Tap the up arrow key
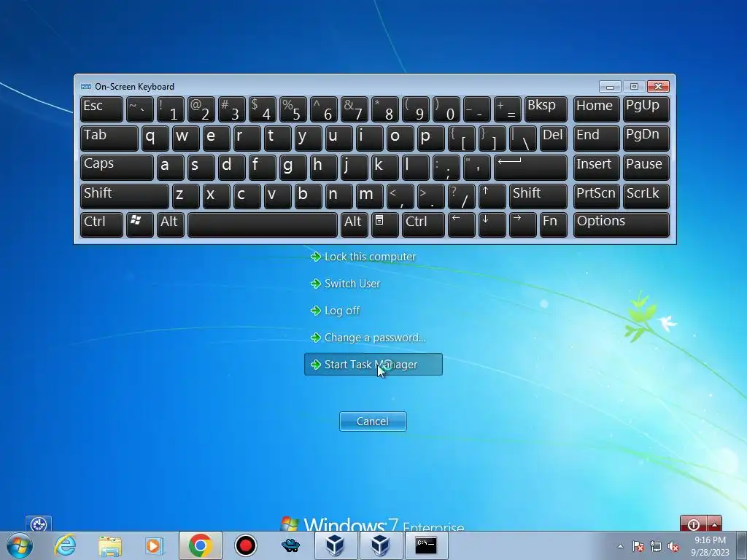Image resolution: width=747 pixels, height=560 pixels. click(x=492, y=196)
